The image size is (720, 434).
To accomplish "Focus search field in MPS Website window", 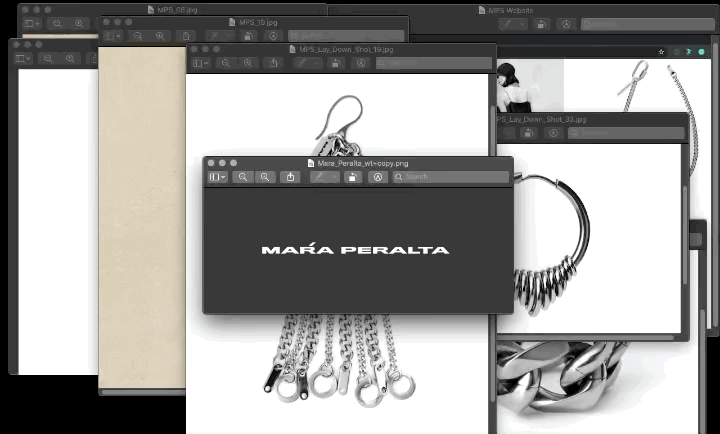I will click(648, 24).
